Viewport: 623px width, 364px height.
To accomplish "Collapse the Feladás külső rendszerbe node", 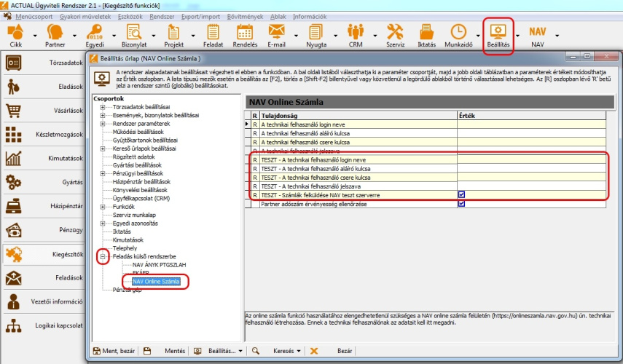I will coord(103,256).
